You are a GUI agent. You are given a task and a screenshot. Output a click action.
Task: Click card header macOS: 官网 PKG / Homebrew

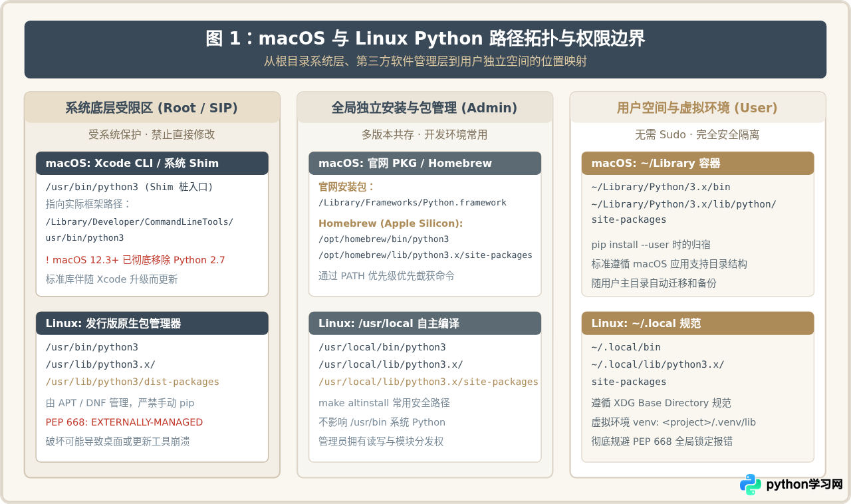425,163
